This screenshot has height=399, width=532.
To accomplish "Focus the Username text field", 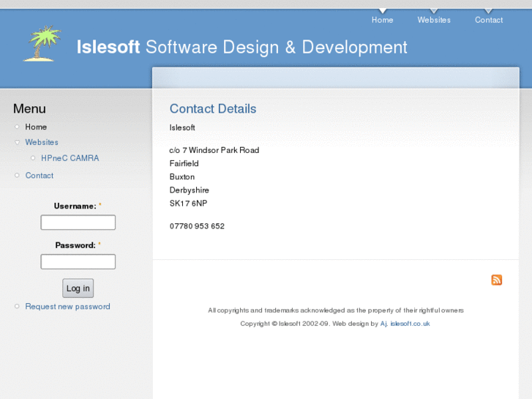I will pyautogui.click(x=78, y=223).
